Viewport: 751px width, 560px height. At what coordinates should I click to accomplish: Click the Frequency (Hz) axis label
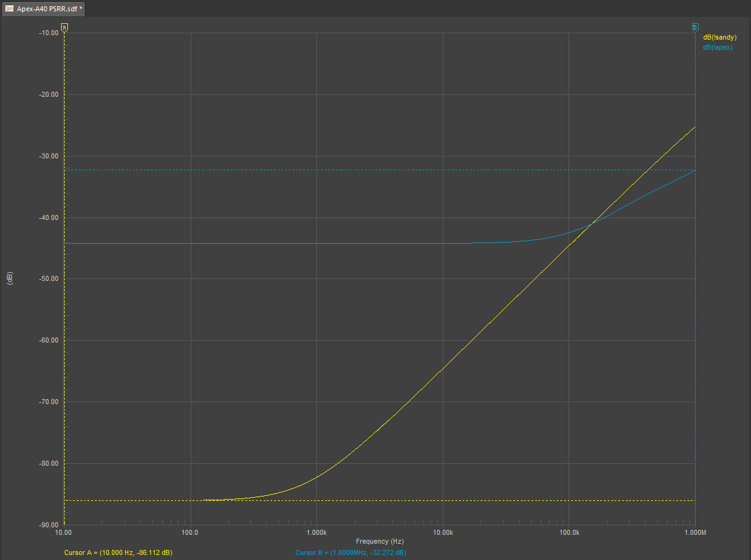[x=380, y=541]
